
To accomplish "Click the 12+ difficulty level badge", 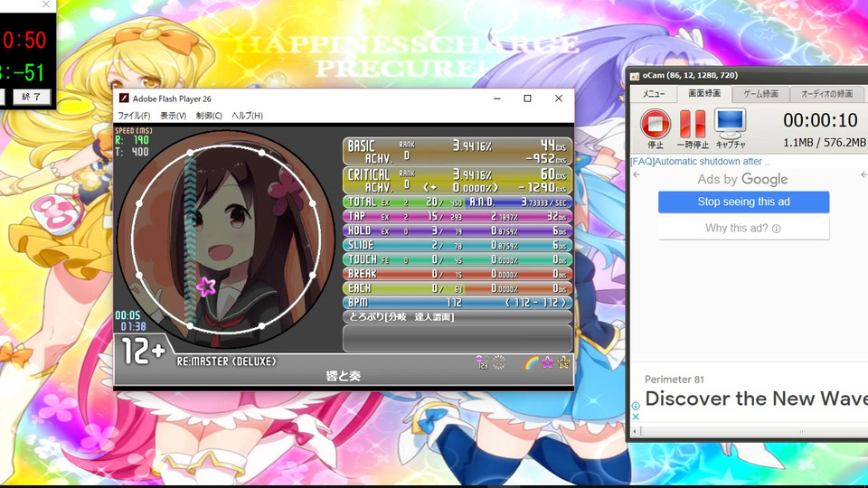I will click(143, 351).
